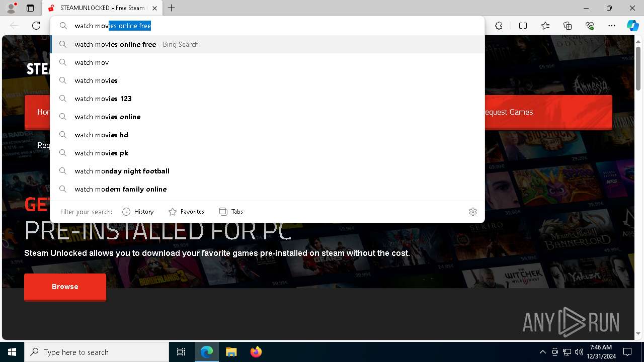644x362 pixels.
Task: Open Firefox taskbar icon
Action: (256, 352)
